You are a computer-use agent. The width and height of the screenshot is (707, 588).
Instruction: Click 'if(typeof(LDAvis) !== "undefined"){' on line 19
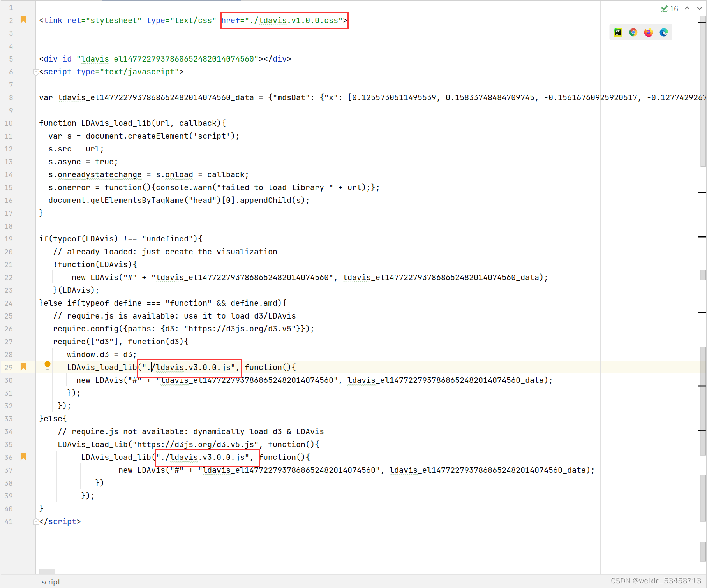pos(121,239)
